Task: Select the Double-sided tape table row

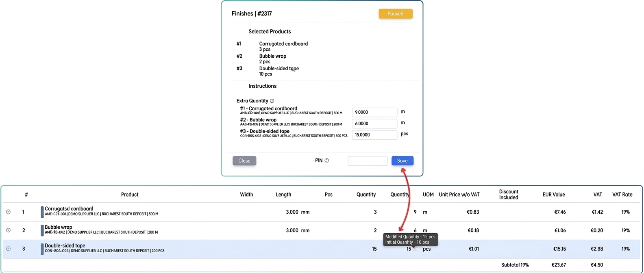Action: click(321, 249)
